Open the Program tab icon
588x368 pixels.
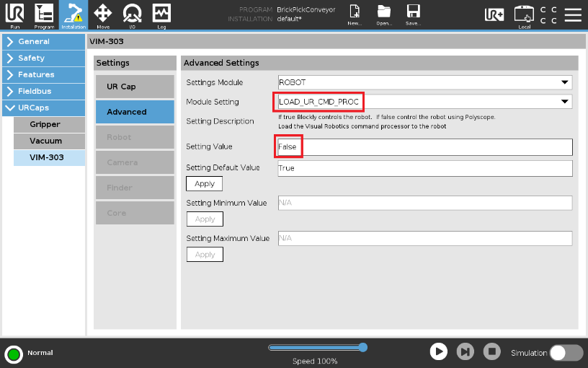tap(44, 15)
